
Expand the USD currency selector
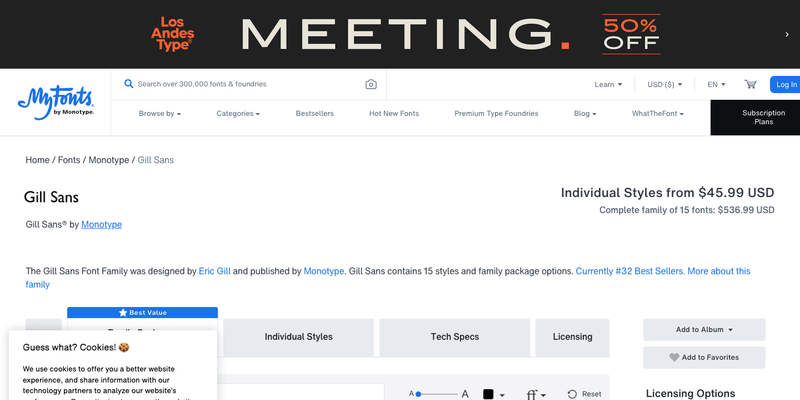[665, 85]
